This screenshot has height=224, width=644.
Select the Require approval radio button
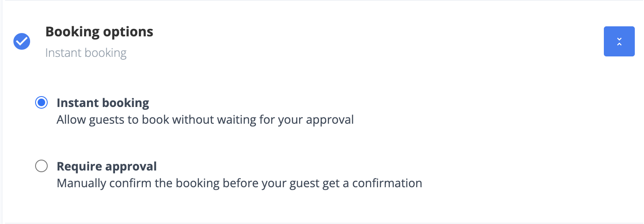click(41, 166)
